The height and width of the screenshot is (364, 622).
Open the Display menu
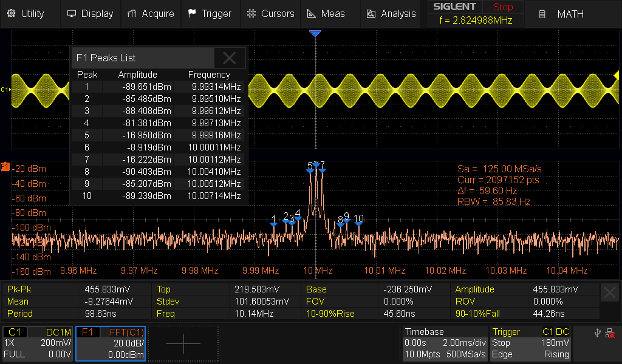pyautogui.click(x=90, y=13)
